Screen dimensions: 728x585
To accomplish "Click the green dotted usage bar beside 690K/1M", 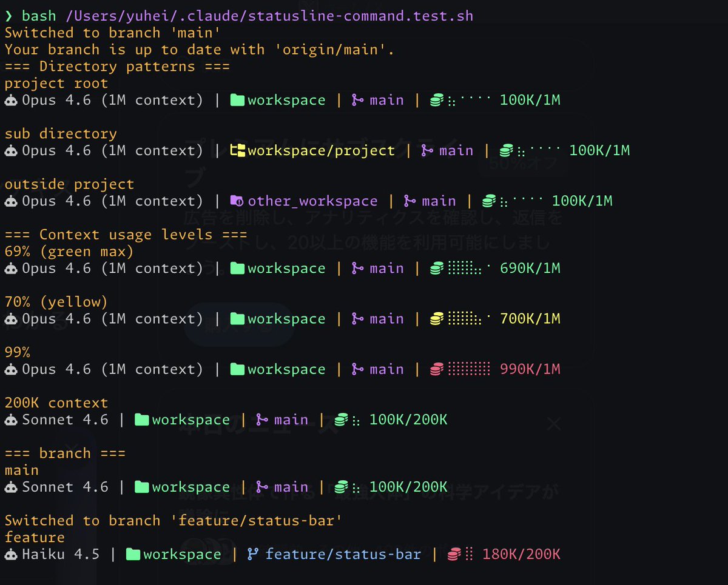I will coord(469,269).
